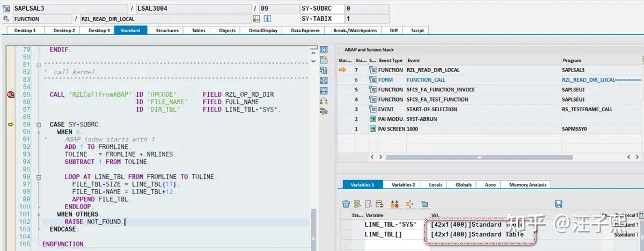This screenshot has height=251, width=644.
Task: Click the program icon beside SAPLSAL3
Action: (x=6, y=9)
